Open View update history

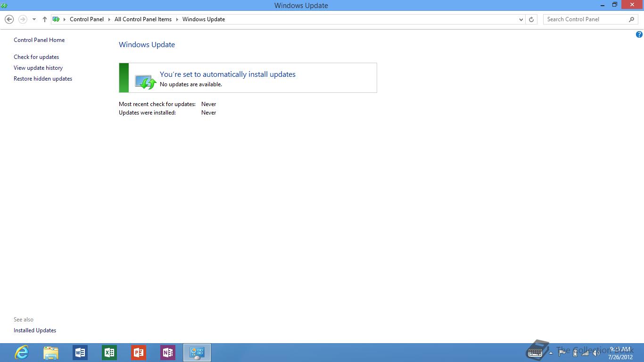click(38, 68)
